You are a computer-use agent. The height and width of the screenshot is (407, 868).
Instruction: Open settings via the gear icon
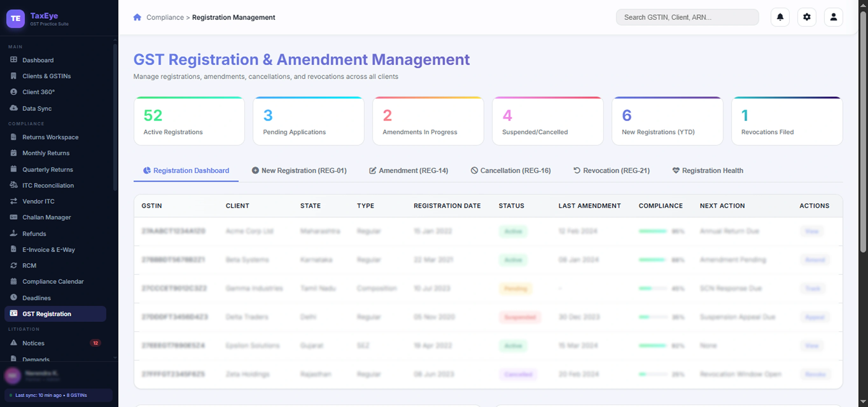(x=806, y=17)
